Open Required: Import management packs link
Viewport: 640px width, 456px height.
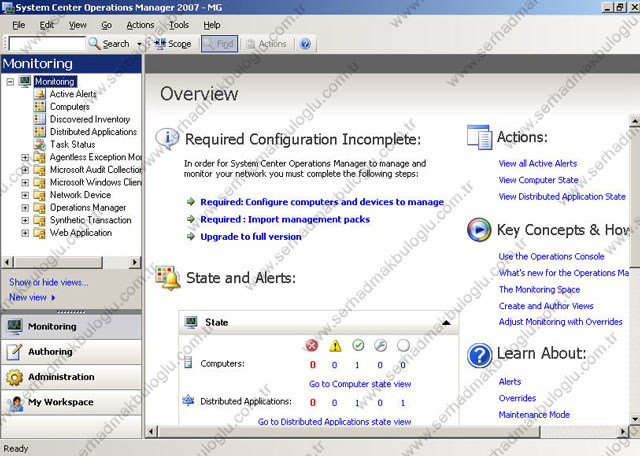[285, 220]
